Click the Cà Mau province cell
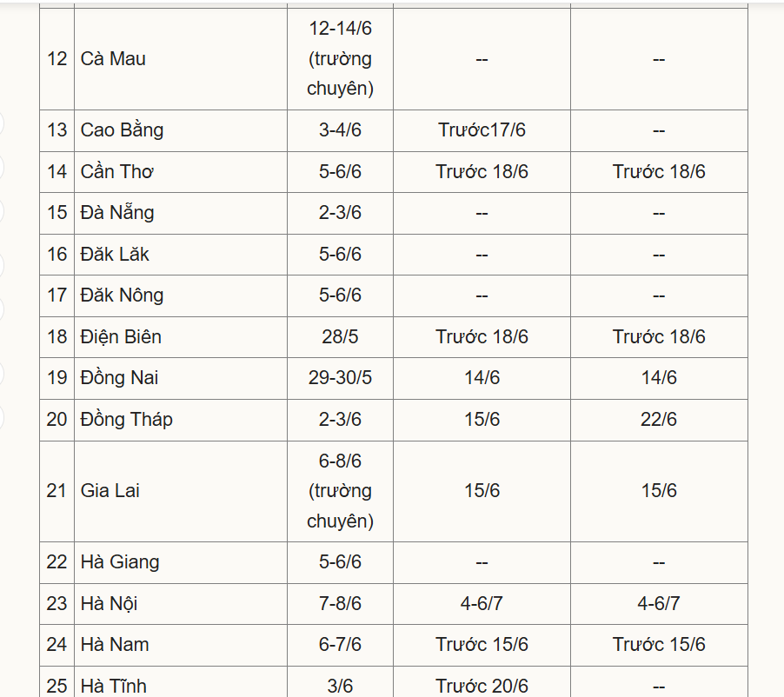The height and width of the screenshot is (697, 784). (x=113, y=59)
